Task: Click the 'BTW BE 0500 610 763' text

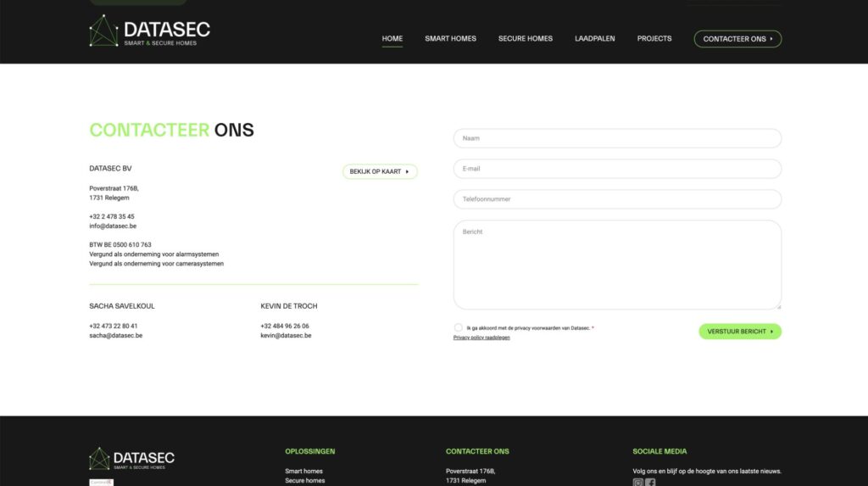Action: (120, 245)
